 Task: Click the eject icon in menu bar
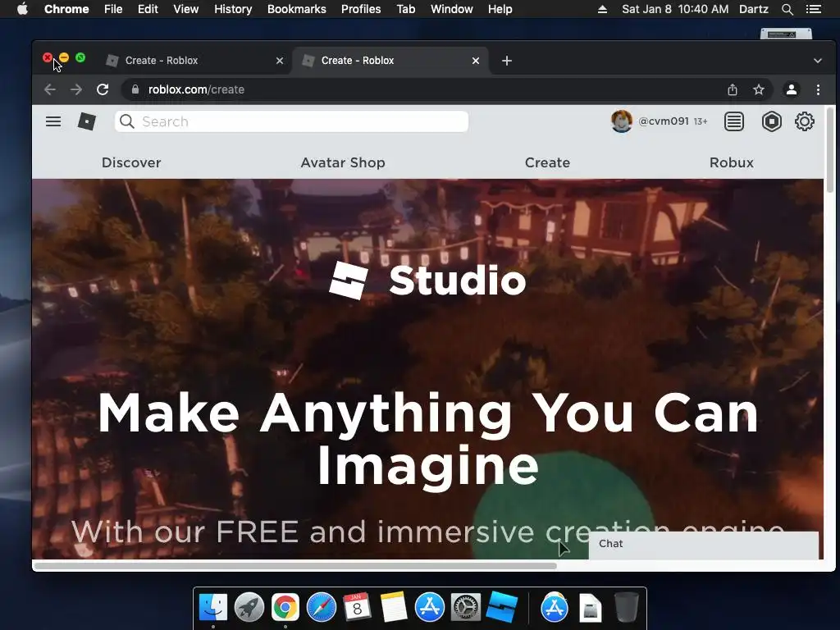click(602, 9)
